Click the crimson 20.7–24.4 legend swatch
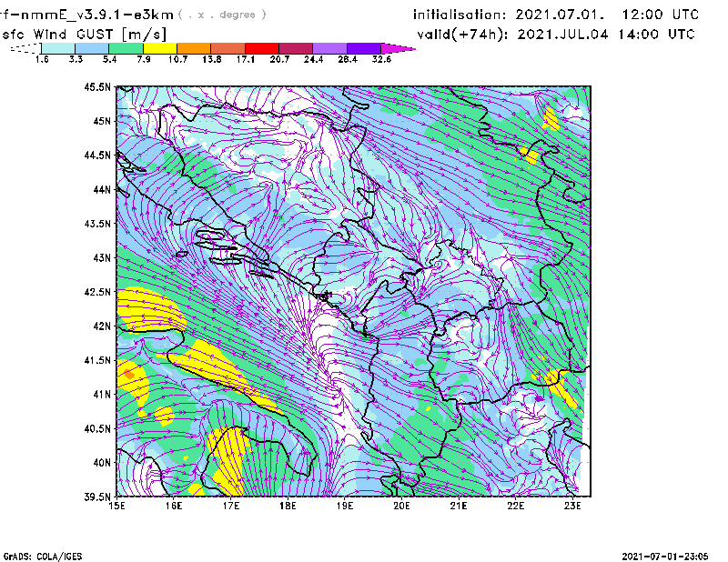This screenshot has width=728, height=562. [x=297, y=48]
